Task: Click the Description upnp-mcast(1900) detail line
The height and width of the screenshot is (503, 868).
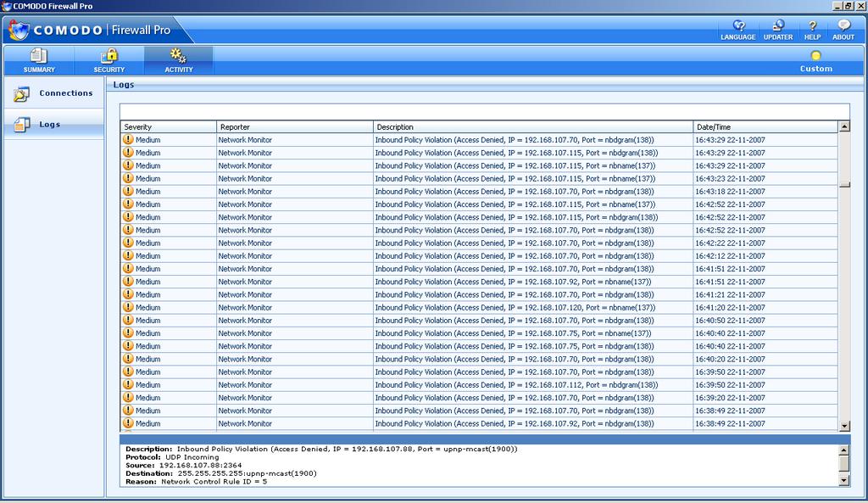Action: pos(321,450)
